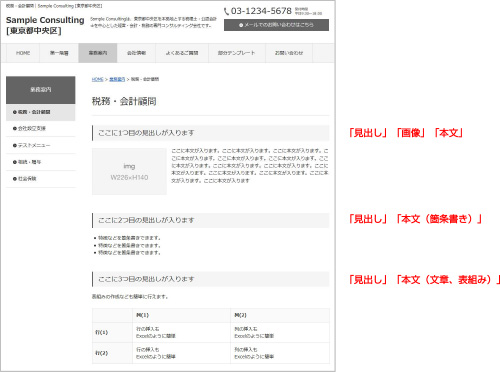Image resolution: width=500 pixels, height=372 pixels.
Task: Go to the 会社情報 navigation tab
Action: click(136, 53)
